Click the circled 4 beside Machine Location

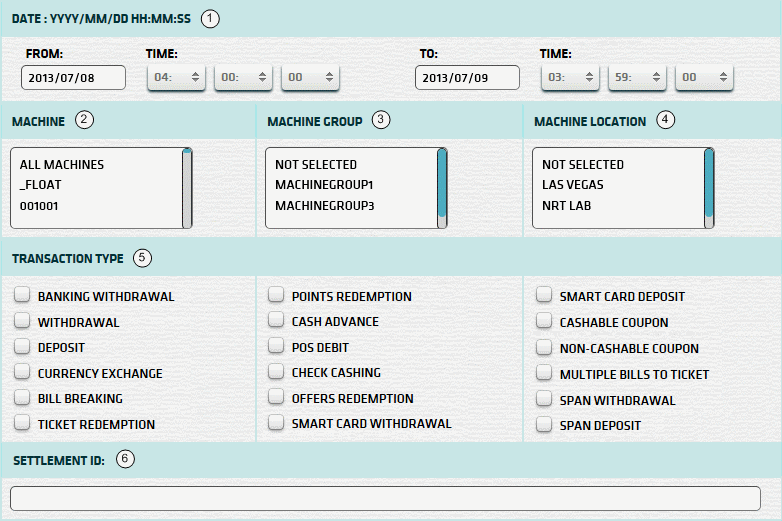pyautogui.click(x=666, y=121)
